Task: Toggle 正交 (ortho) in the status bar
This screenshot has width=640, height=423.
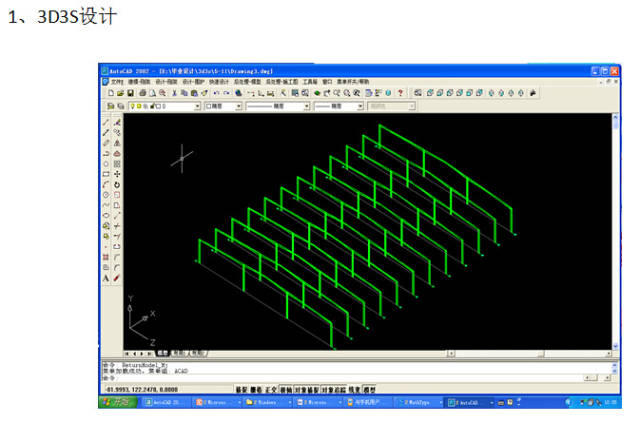Action: coord(271,390)
